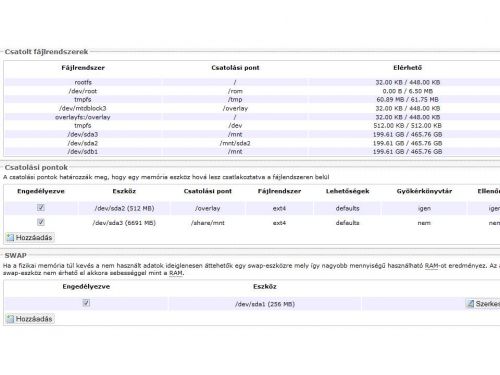Select /overlay in the /dev/sda2 (512 MB) row
The height and width of the screenshot is (375, 500).
coord(208,208)
